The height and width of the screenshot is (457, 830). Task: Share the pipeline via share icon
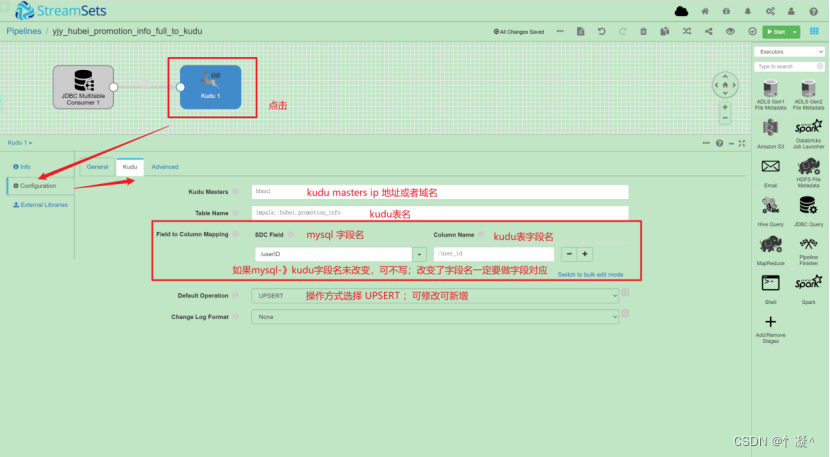(708, 31)
